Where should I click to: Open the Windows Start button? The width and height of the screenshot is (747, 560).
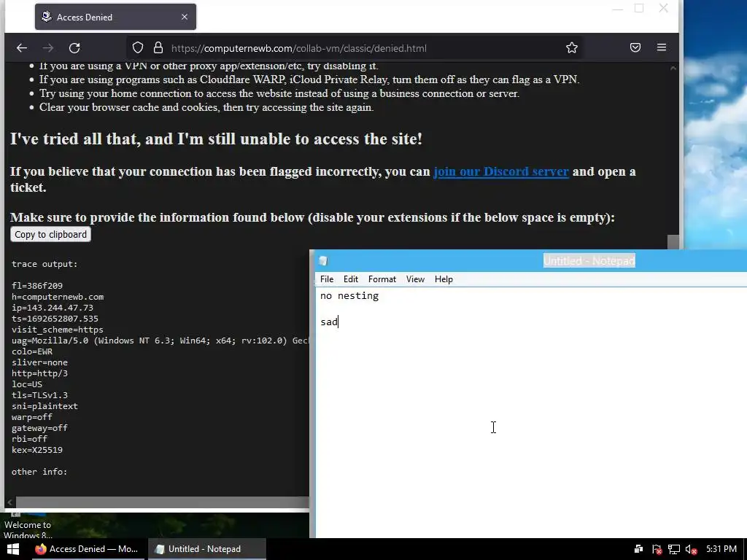click(x=13, y=549)
